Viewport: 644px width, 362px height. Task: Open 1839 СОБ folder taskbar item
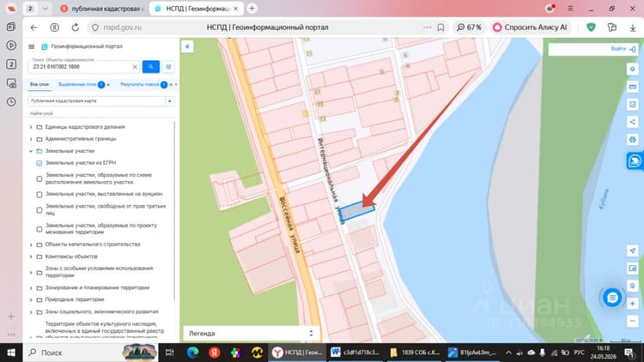point(415,353)
